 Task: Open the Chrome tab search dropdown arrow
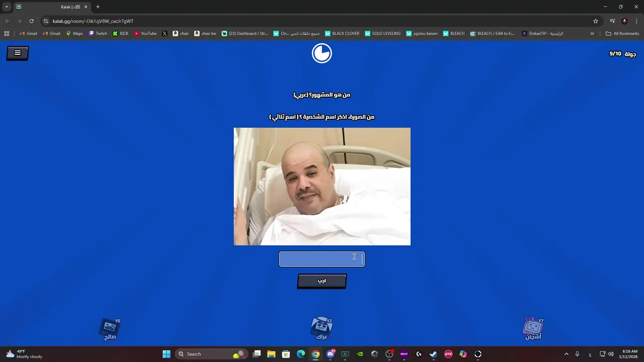click(x=7, y=7)
